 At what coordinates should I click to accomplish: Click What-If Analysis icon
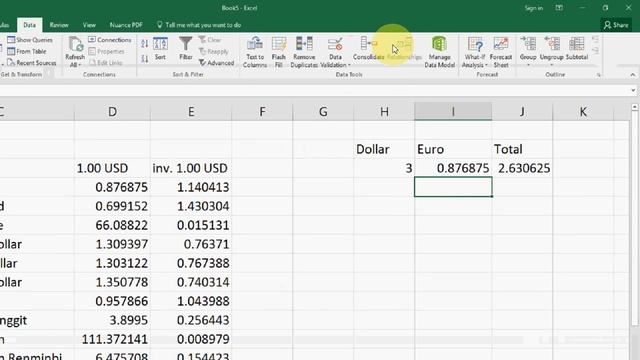tap(475, 44)
